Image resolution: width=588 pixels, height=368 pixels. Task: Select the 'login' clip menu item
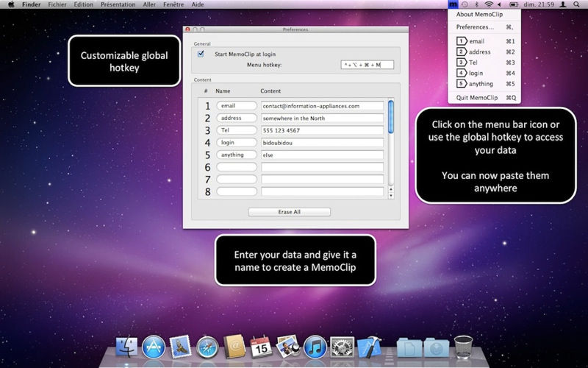484,73
